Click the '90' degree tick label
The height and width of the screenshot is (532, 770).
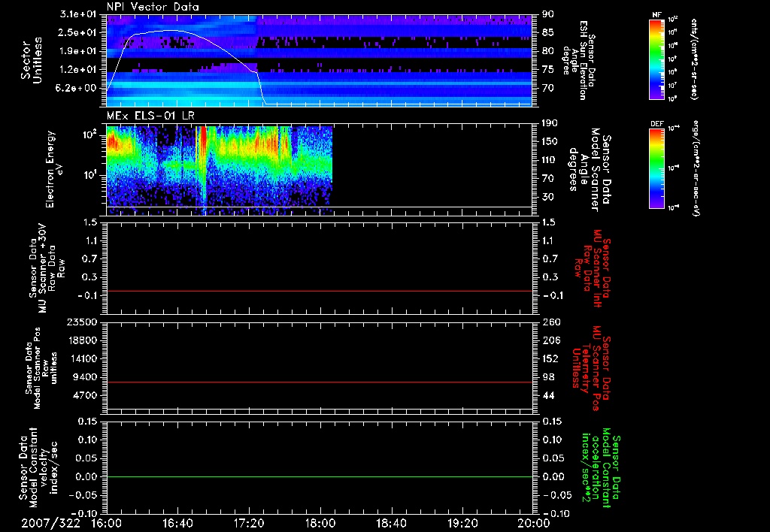548,14
